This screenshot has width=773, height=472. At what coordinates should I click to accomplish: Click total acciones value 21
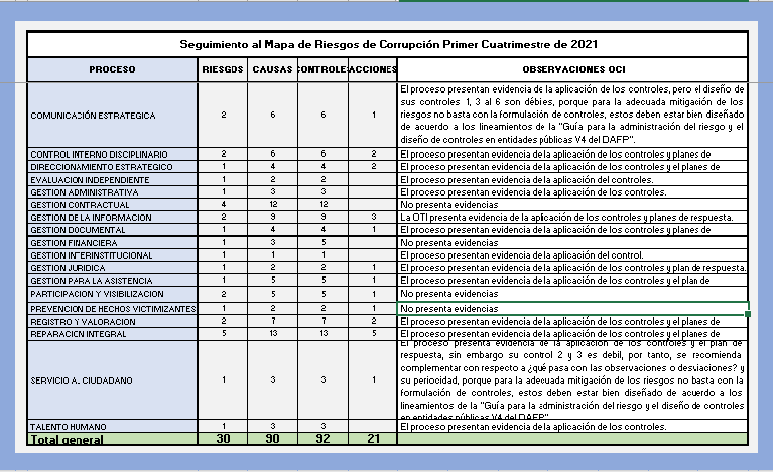pos(373,439)
